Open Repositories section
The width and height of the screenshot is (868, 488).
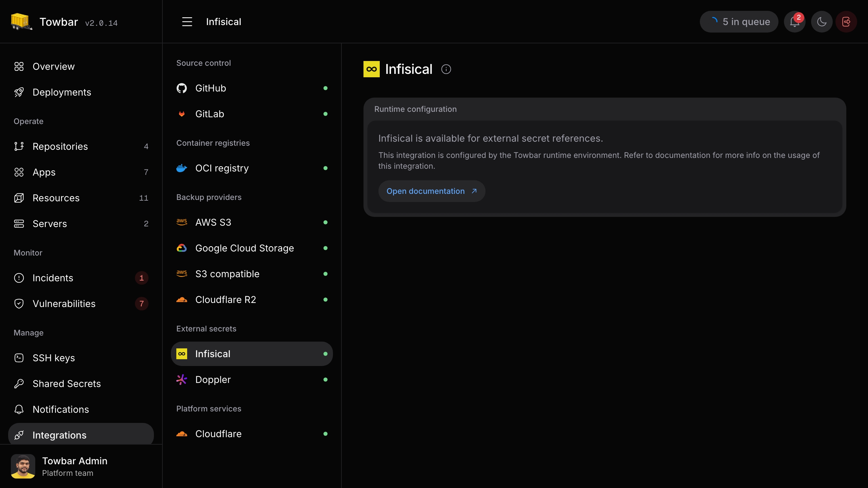(81, 146)
